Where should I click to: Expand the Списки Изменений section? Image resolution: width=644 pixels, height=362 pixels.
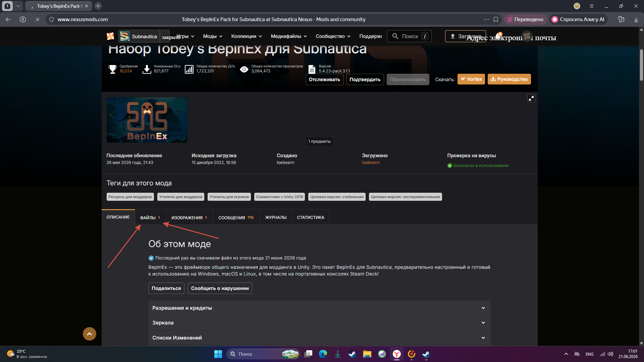tap(319, 338)
